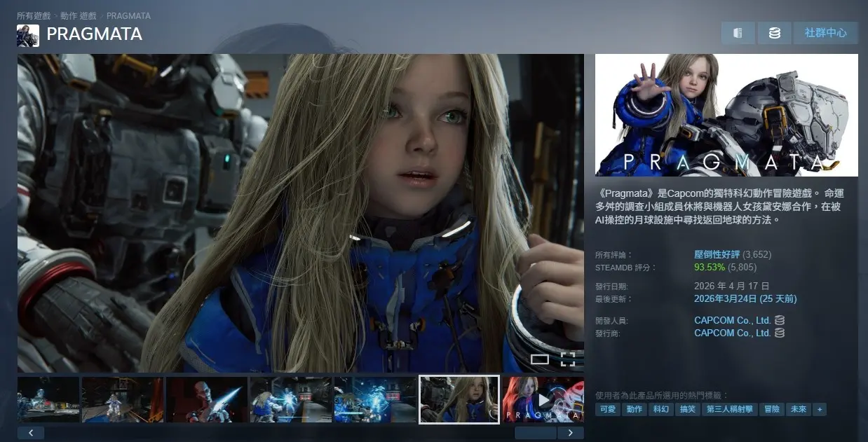This screenshot has height=442, width=868.
Task: Click the game description paragraph
Action: tap(721, 206)
